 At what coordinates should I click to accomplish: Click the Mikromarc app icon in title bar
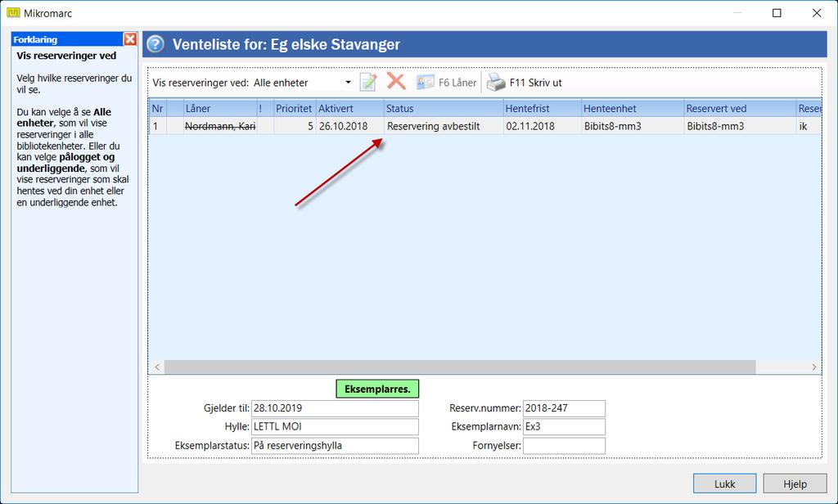point(13,13)
